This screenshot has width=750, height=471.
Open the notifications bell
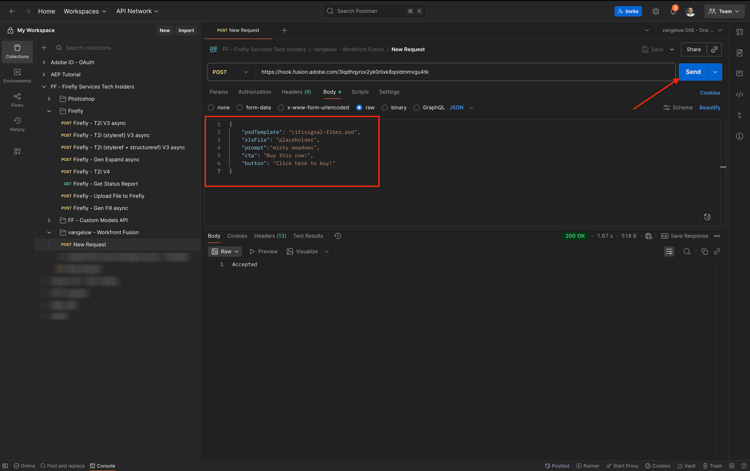coord(673,11)
